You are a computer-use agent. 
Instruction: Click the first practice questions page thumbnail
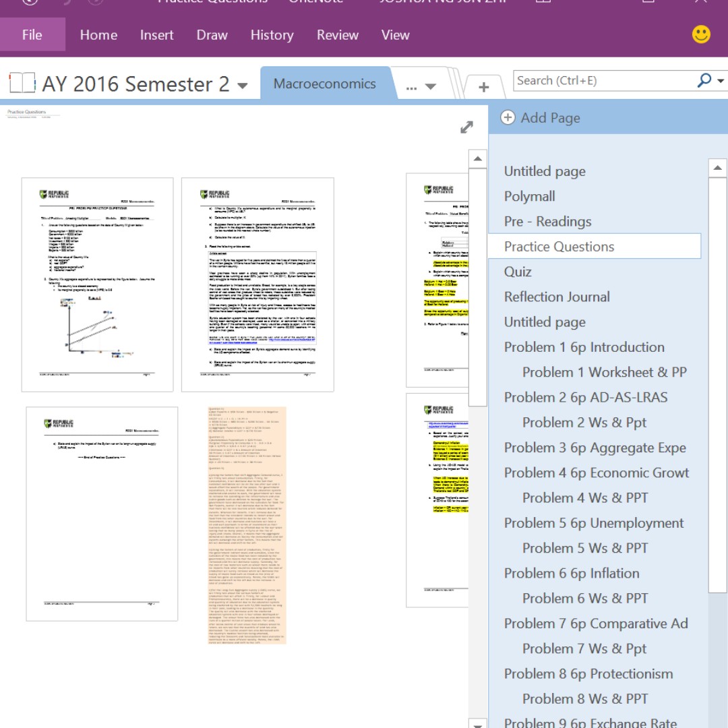click(97, 284)
